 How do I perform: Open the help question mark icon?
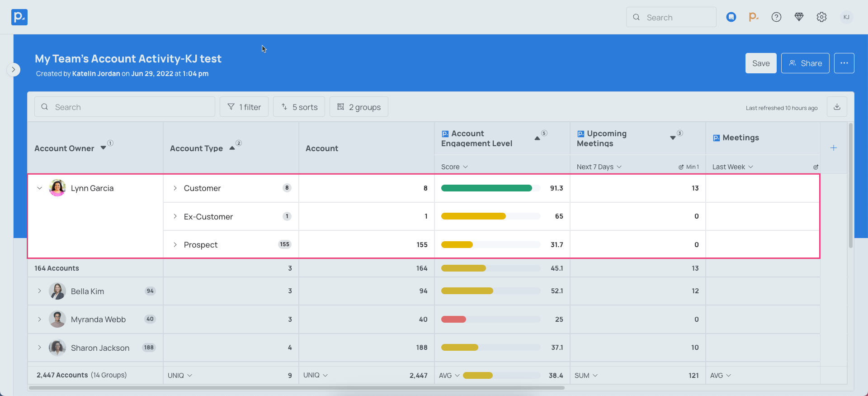pyautogui.click(x=776, y=17)
